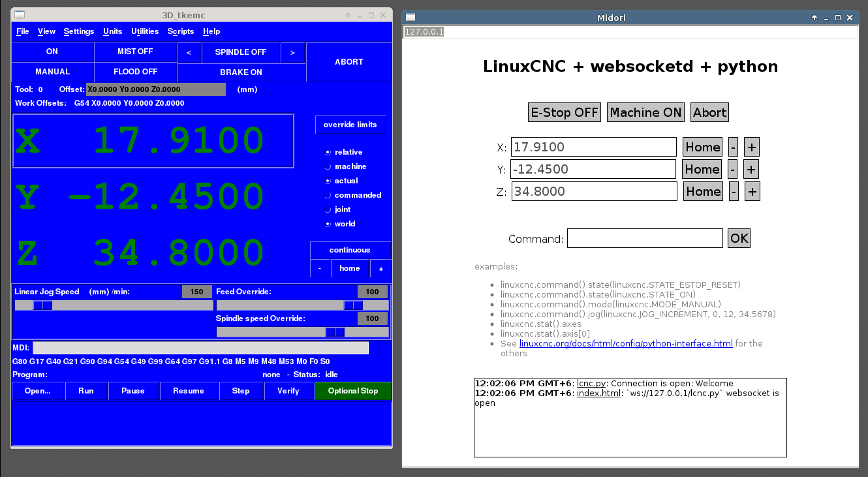Click the Feed Override slider
868x477 pixels.
tap(302, 305)
